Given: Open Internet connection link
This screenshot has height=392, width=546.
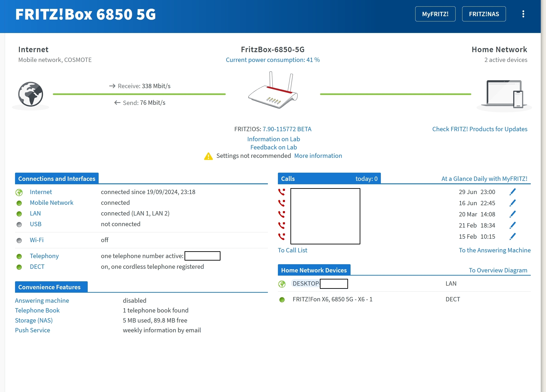Looking at the screenshot, I should 41,192.
